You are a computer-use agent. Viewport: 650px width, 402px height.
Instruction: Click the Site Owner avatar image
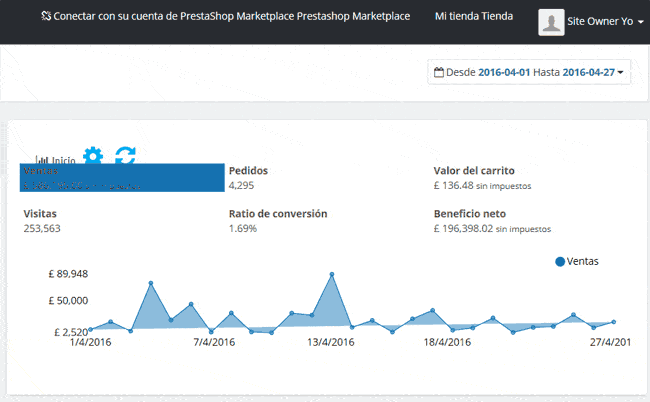pyautogui.click(x=551, y=22)
